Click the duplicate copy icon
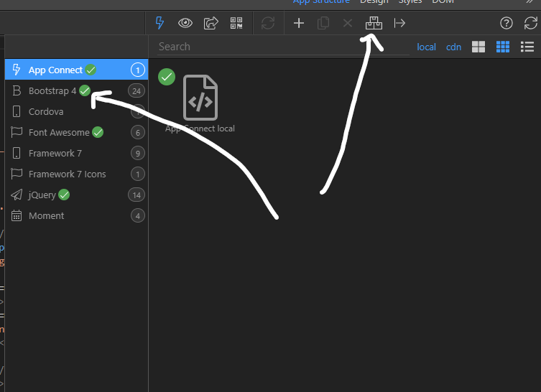The width and height of the screenshot is (541, 392). point(323,23)
